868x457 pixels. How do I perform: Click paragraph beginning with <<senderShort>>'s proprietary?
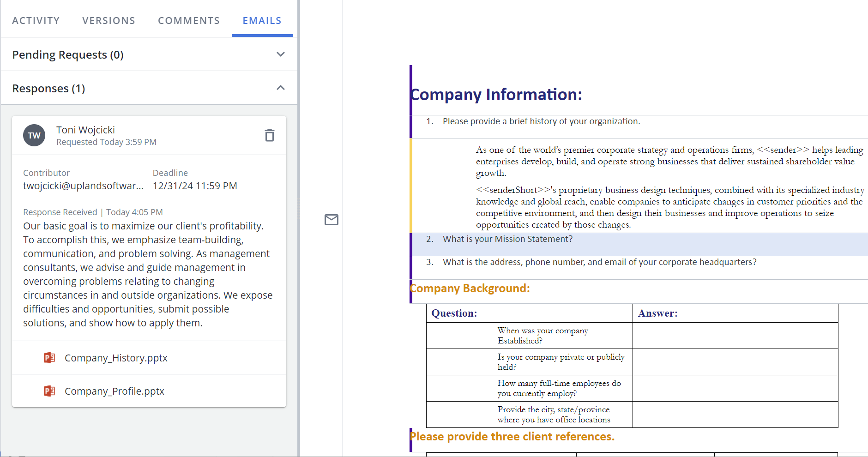(x=670, y=207)
